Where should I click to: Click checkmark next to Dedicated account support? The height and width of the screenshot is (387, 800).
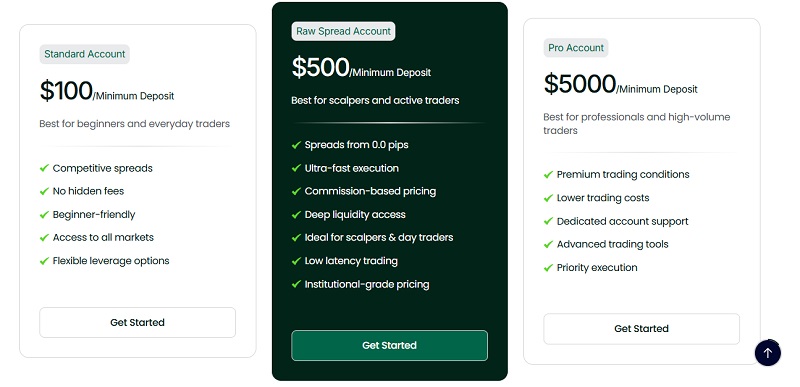pos(548,221)
